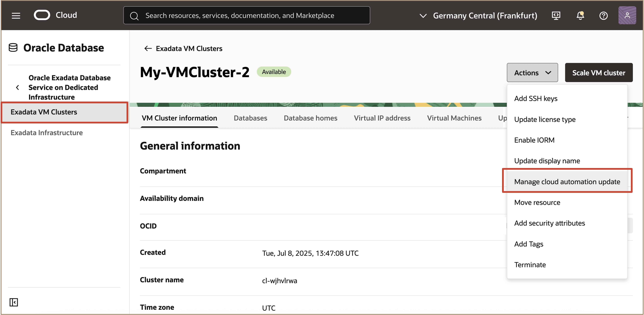Click the Oracle Database sidebar heading
Image resolution: width=644 pixels, height=315 pixels.
[x=63, y=48]
